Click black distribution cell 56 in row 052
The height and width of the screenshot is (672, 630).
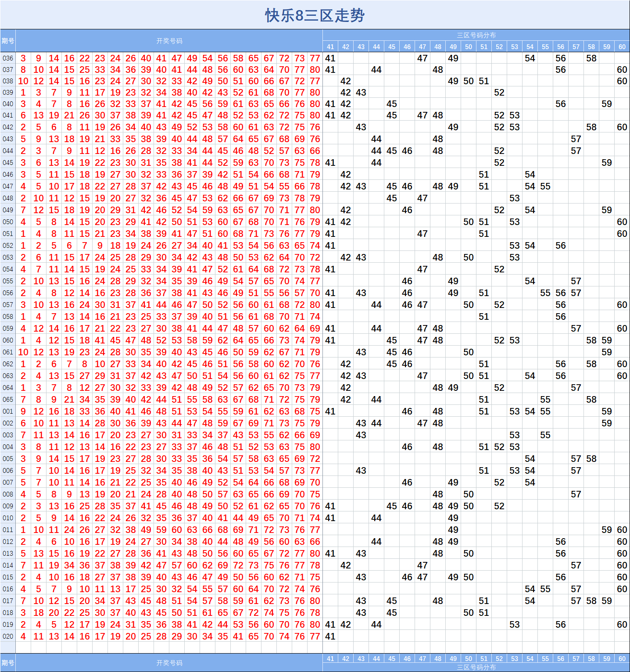coord(561,246)
